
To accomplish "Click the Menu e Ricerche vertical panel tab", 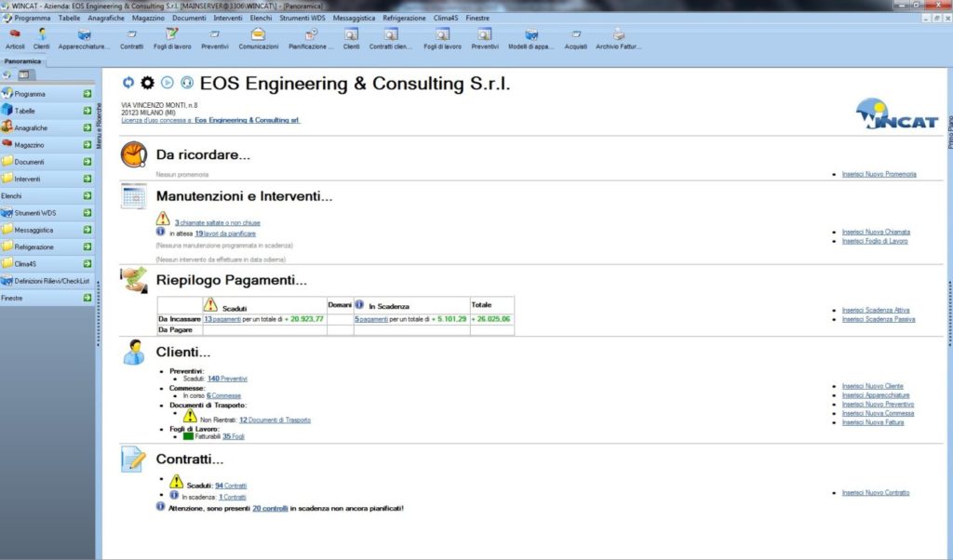I will pyautogui.click(x=99, y=126).
